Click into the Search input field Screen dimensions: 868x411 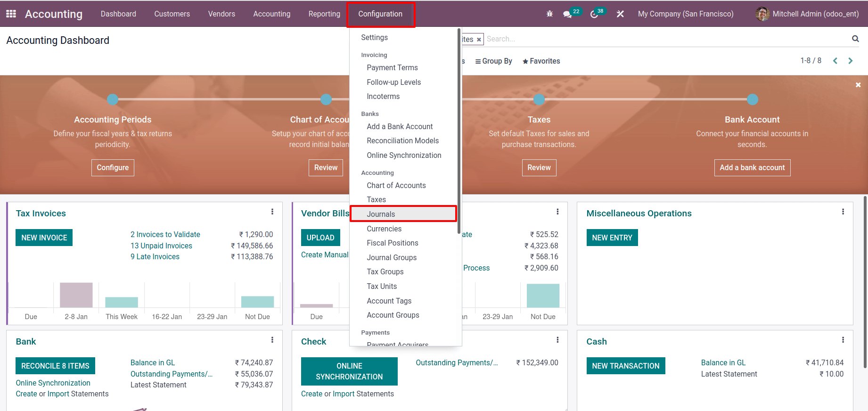coord(660,39)
